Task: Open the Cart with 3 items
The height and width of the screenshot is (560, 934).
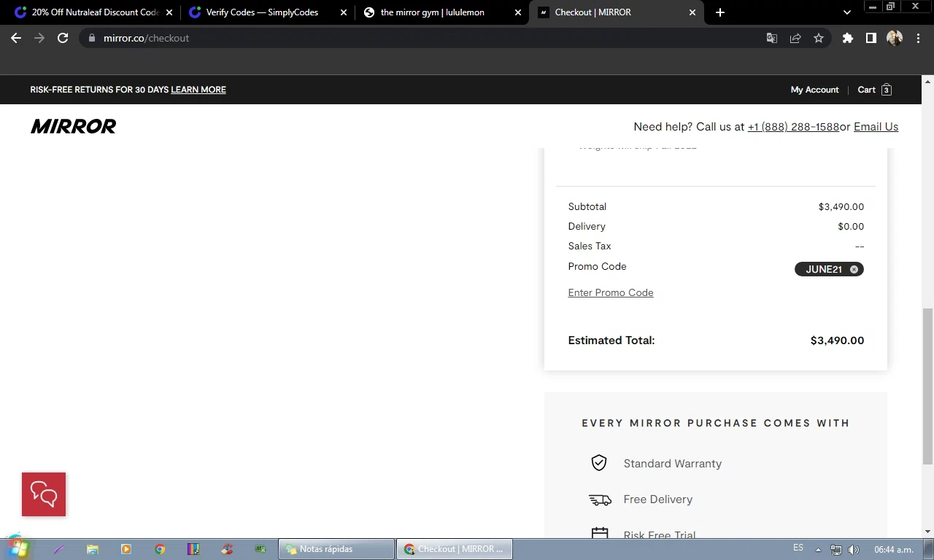Action: point(875,90)
